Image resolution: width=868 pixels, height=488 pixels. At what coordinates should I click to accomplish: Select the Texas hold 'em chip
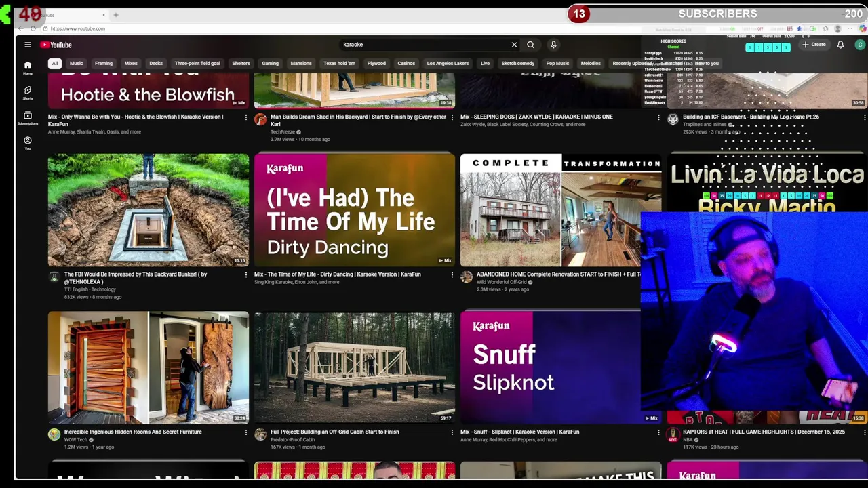tap(339, 64)
